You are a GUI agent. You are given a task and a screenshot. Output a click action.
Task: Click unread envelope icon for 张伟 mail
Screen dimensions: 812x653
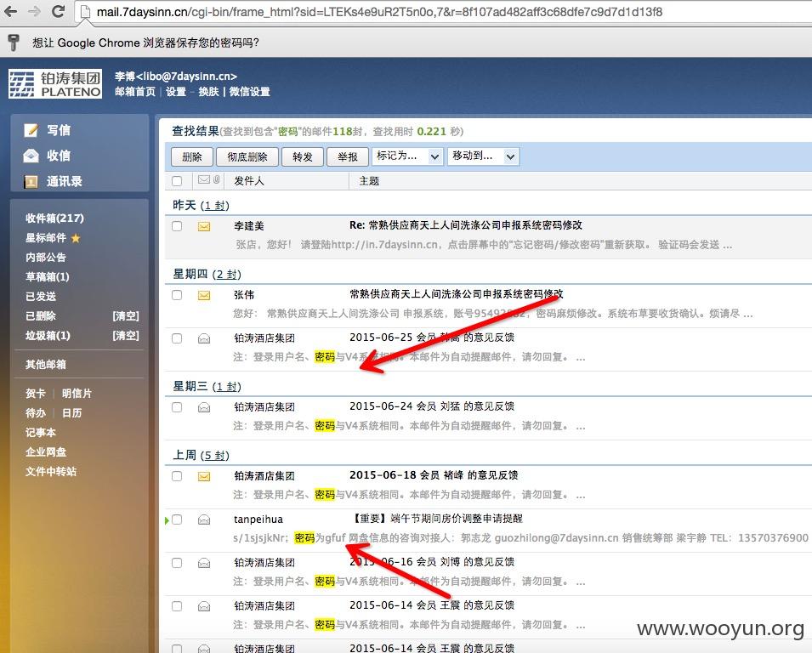tap(204, 295)
